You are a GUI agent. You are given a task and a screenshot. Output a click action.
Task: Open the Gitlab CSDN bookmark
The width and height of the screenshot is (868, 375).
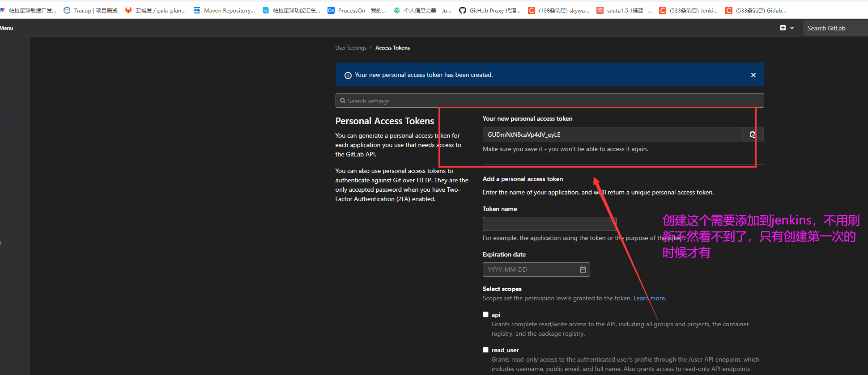(x=756, y=10)
